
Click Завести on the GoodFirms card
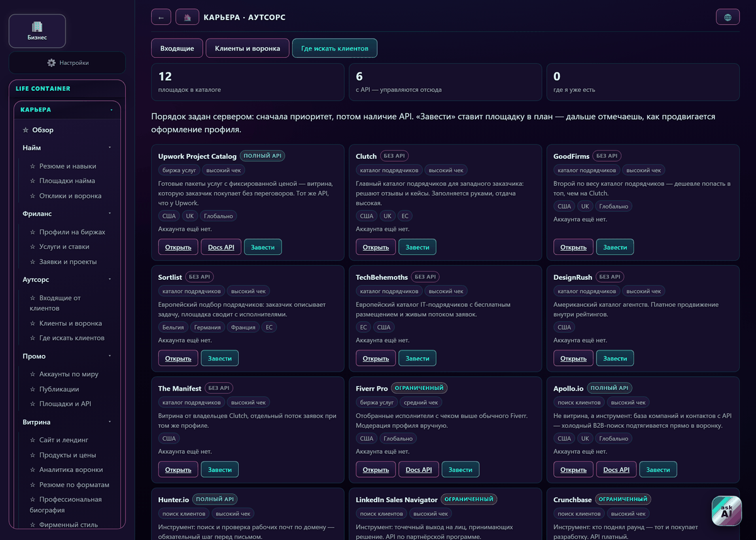616,247
